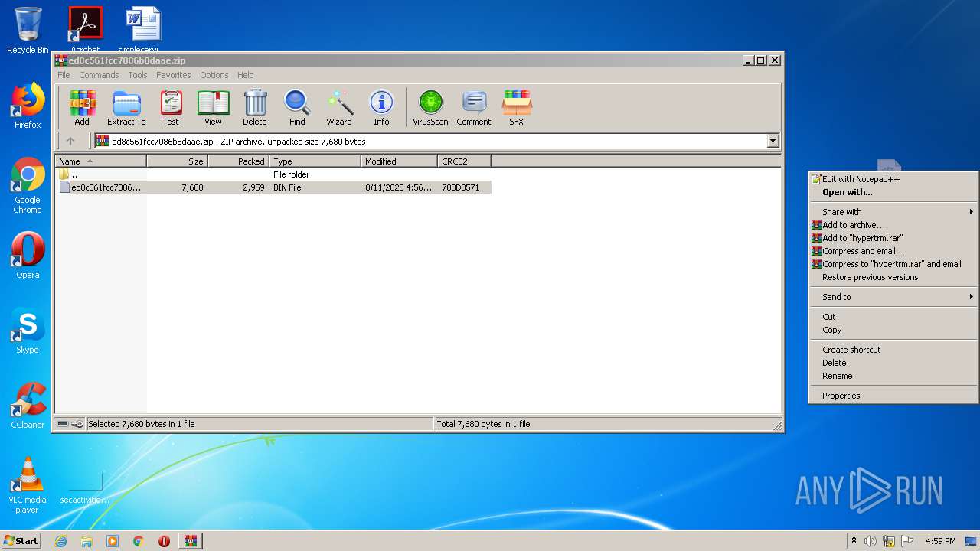Choose Restore previous versions
The image size is (980, 551).
[x=893, y=277]
